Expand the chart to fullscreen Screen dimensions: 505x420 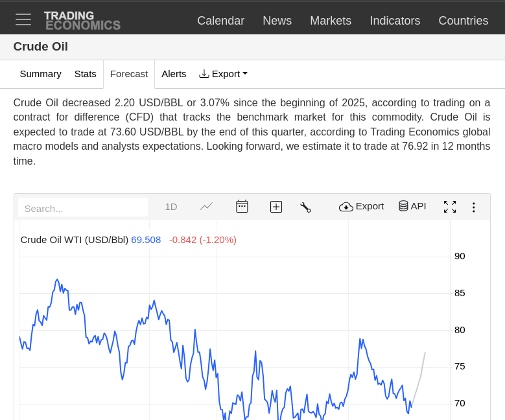pos(450,207)
